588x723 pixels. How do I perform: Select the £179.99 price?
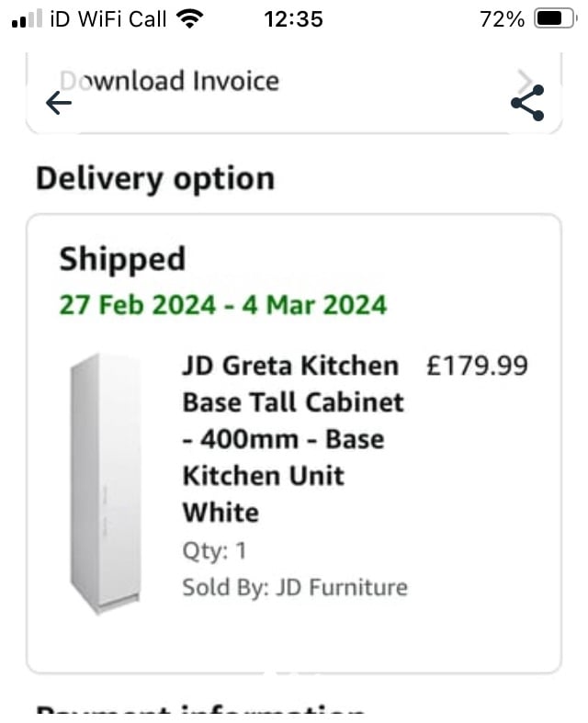477,366
